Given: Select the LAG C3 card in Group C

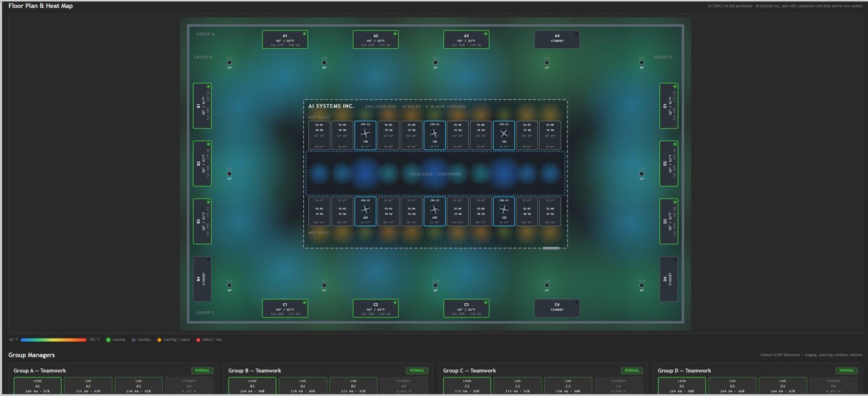Looking at the screenshot, I should [568, 386].
